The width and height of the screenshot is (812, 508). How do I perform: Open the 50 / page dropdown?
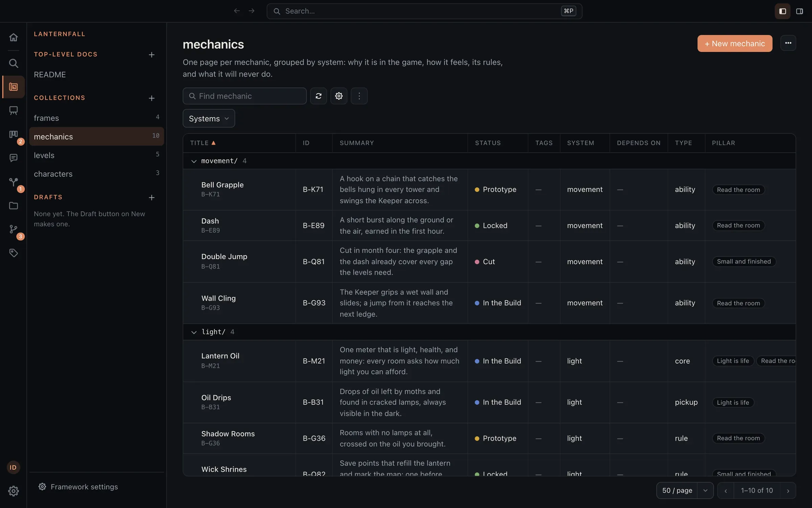(685, 490)
